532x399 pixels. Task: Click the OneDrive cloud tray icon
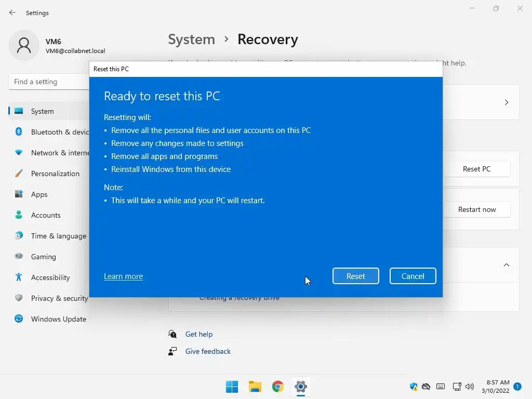[x=426, y=387]
